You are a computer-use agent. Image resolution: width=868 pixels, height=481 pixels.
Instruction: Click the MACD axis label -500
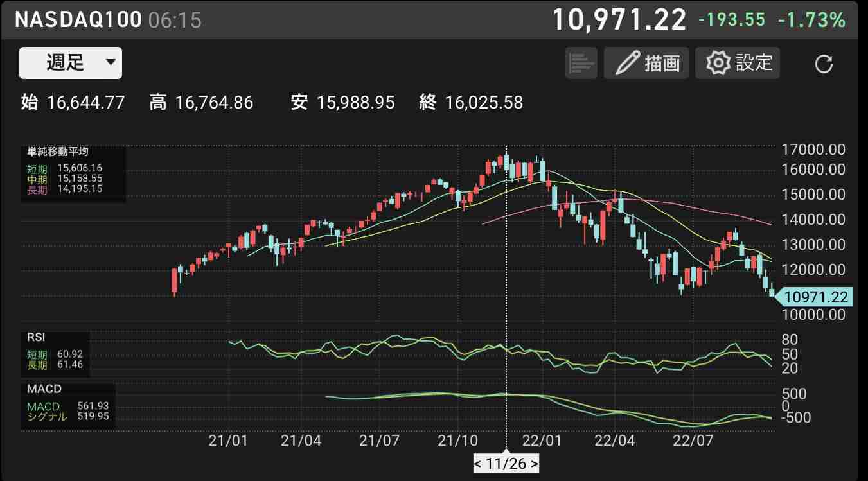(x=795, y=418)
